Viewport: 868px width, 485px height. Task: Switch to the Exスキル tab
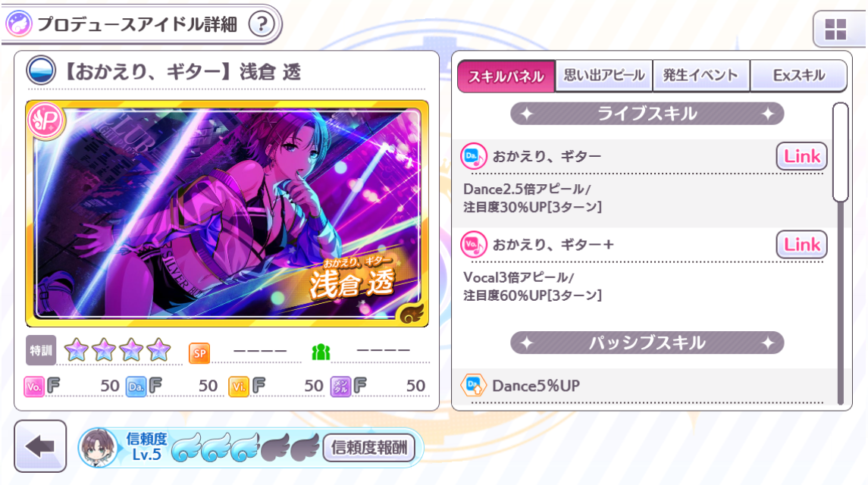799,75
